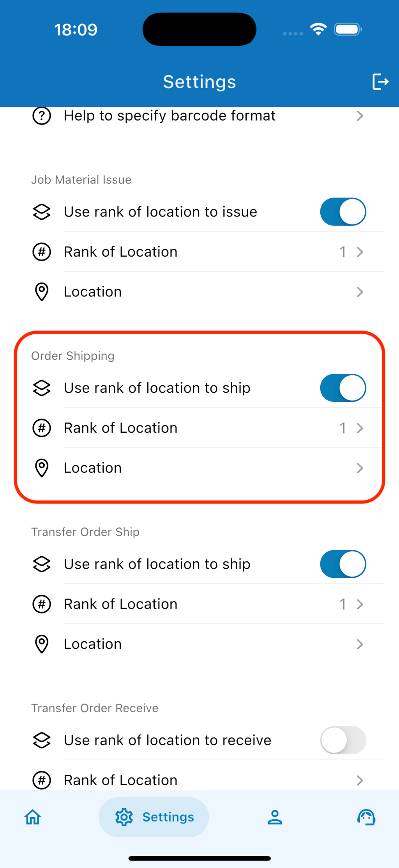
Task: Tap the logout icon in header
Action: pyautogui.click(x=380, y=82)
